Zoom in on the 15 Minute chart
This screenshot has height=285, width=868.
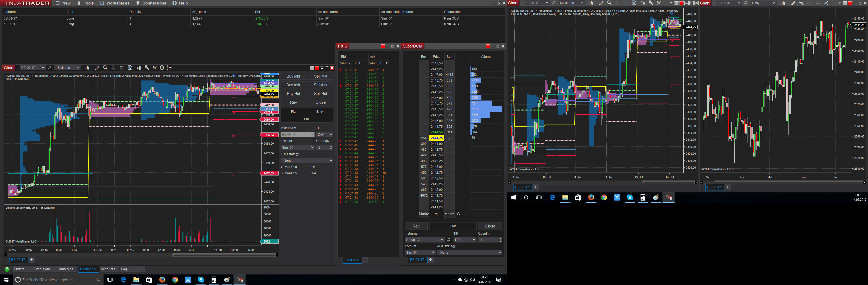coord(105,68)
